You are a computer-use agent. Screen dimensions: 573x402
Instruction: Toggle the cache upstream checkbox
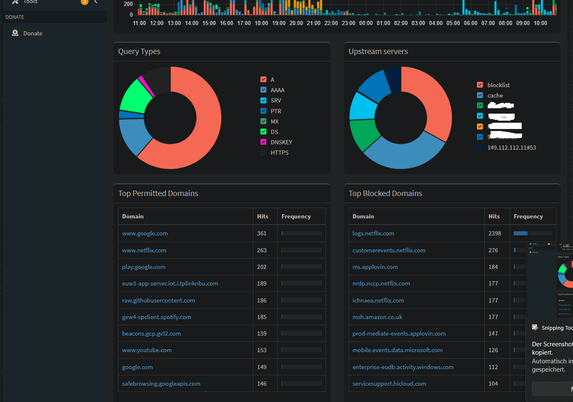tap(480, 95)
